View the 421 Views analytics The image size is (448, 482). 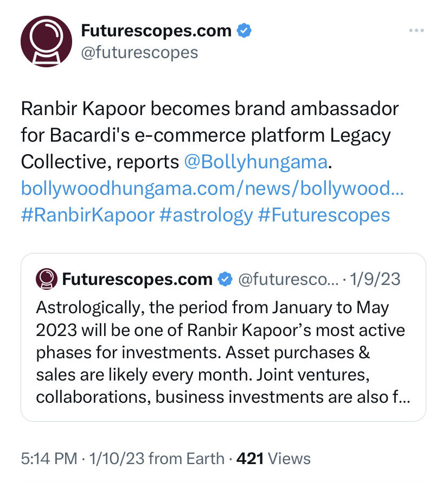click(273, 458)
